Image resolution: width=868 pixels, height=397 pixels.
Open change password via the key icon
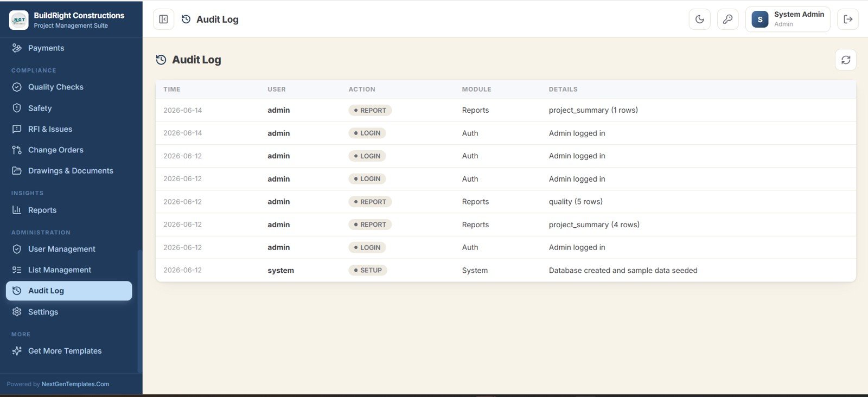(x=728, y=19)
